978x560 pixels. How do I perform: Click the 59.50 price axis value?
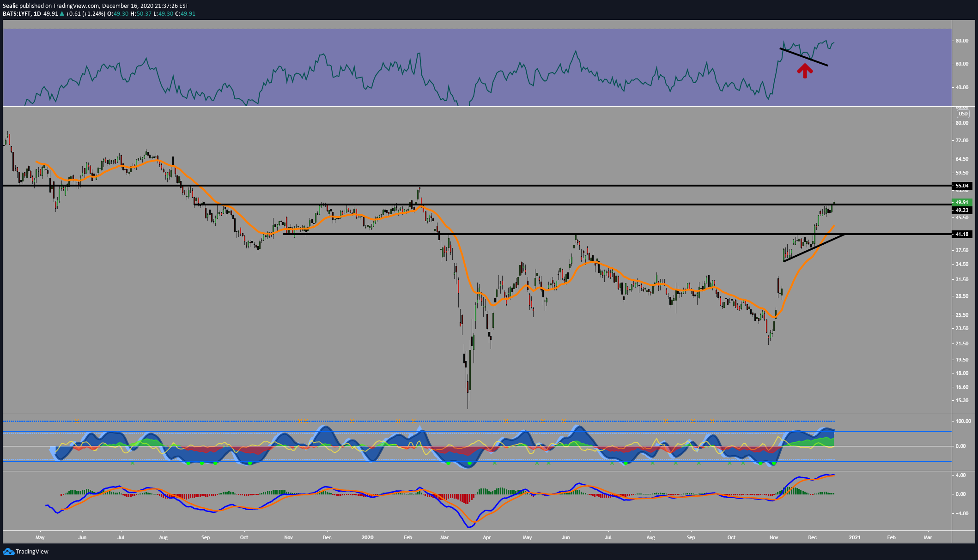coord(962,173)
